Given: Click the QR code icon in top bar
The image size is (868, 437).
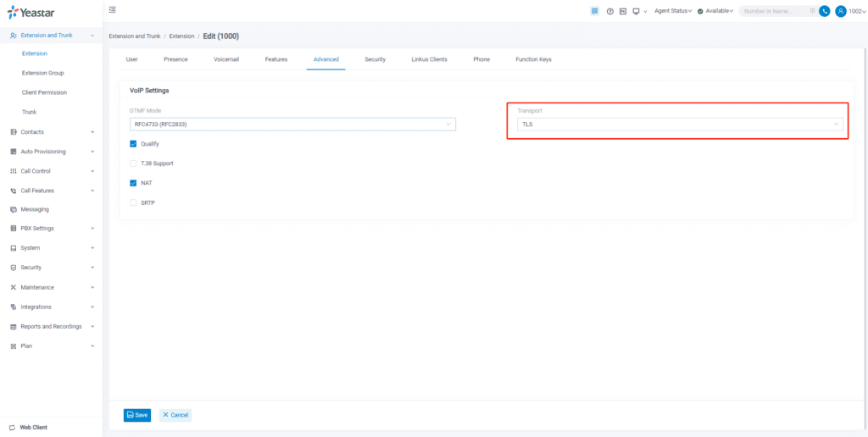Looking at the screenshot, I should [595, 11].
